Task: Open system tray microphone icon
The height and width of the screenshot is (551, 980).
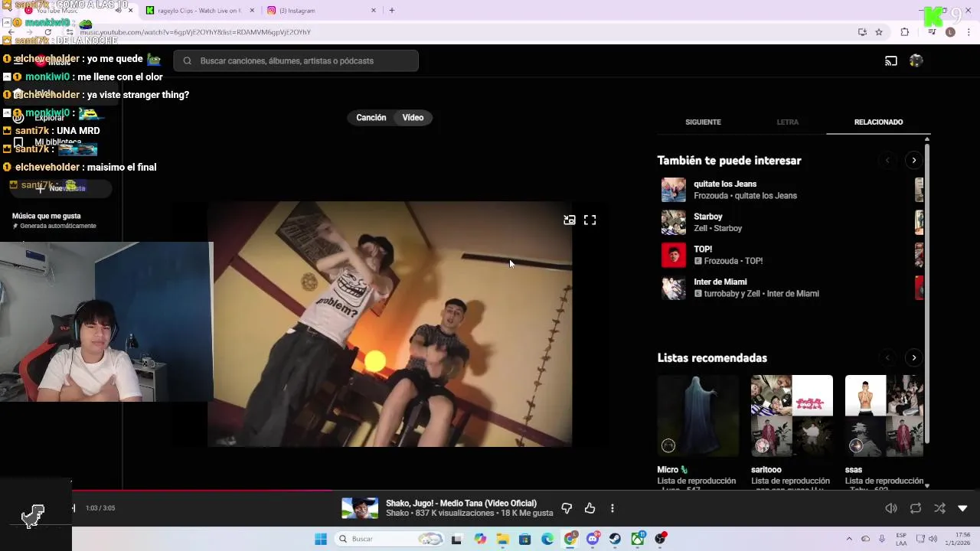Action: pyautogui.click(x=882, y=539)
